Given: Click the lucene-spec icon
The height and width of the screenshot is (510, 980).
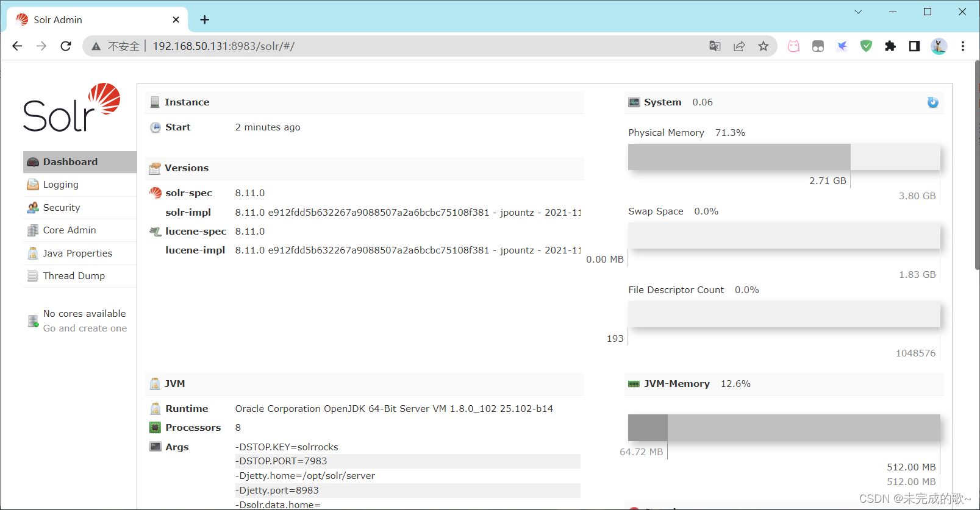Looking at the screenshot, I should [156, 232].
